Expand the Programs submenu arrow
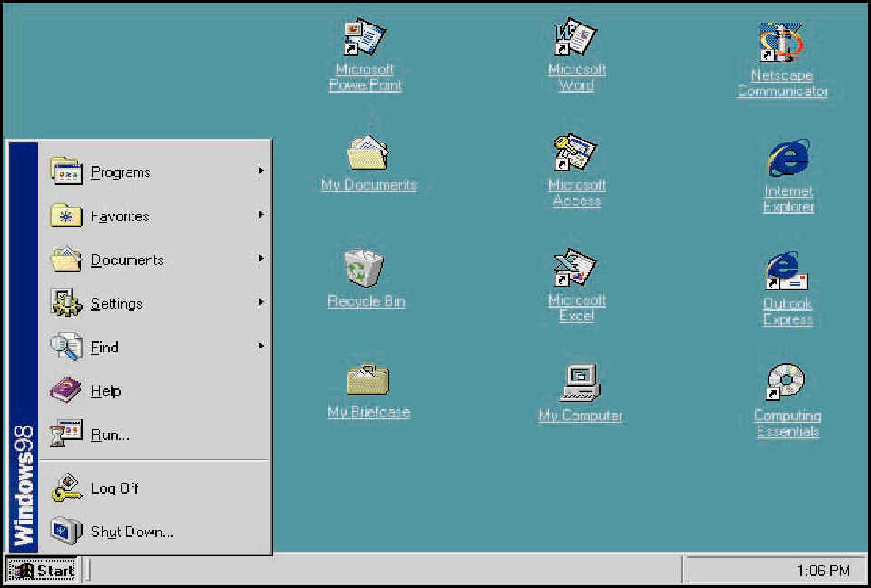This screenshot has height=588, width=871. pyautogui.click(x=260, y=171)
